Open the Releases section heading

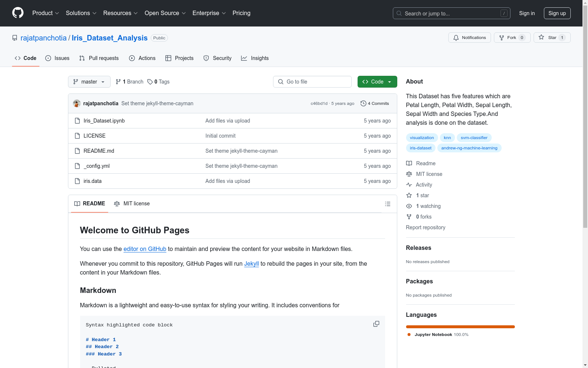419,248
